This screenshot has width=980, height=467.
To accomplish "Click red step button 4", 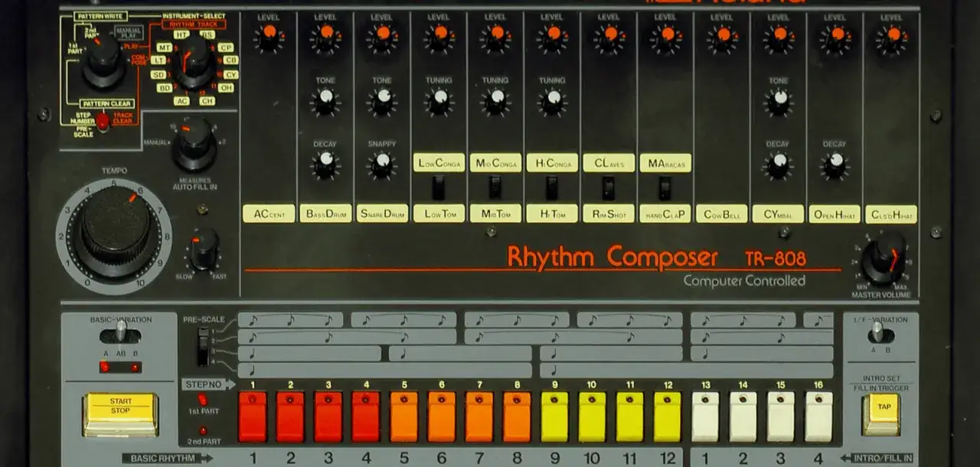I will tap(365, 417).
